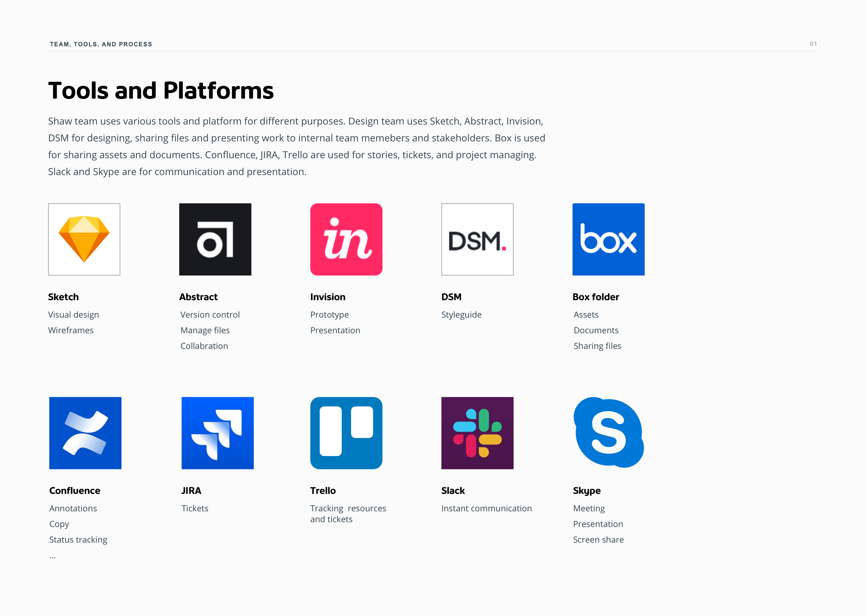This screenshot has width=866, height=616.
Task: Click Meeting under Skype
Action: tap(589, 508)
